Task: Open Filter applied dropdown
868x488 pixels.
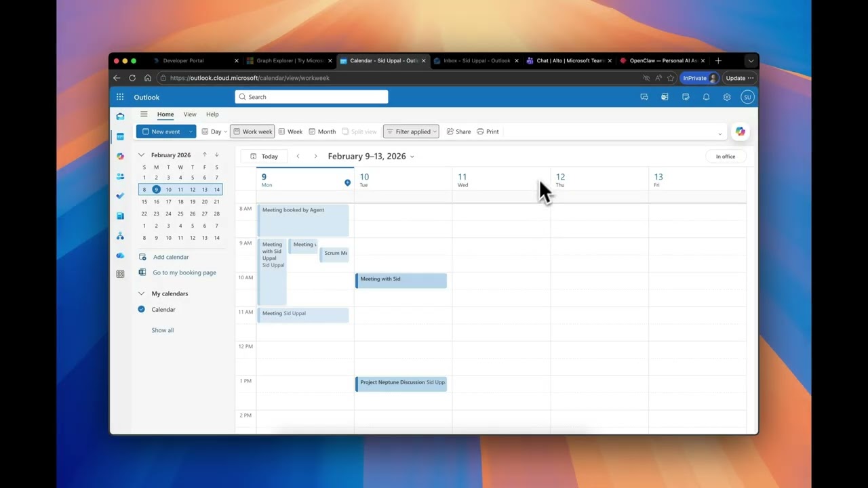Action: tap(411, 131)
